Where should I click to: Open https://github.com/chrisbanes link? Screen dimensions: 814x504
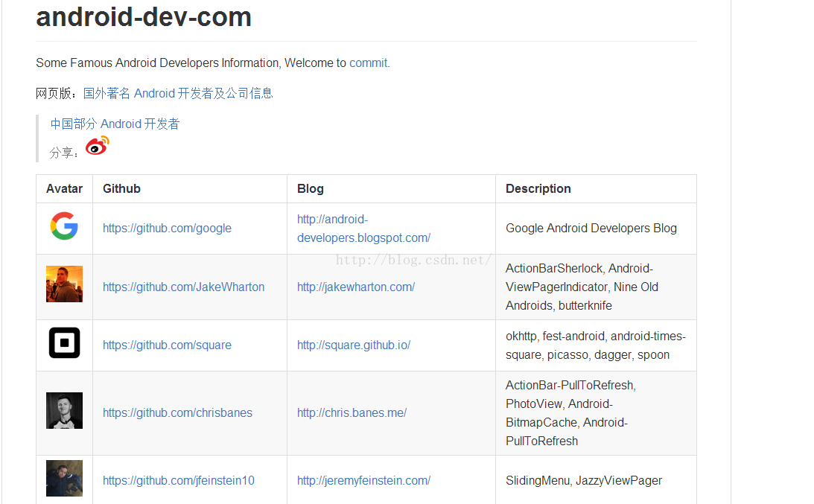[x=177, y=413]
